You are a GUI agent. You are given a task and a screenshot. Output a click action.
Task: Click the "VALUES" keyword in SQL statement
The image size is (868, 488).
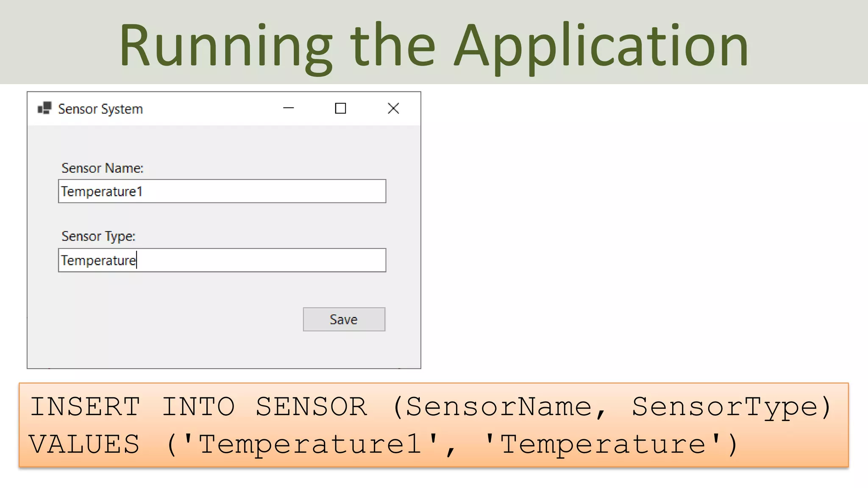coord(84,444)
